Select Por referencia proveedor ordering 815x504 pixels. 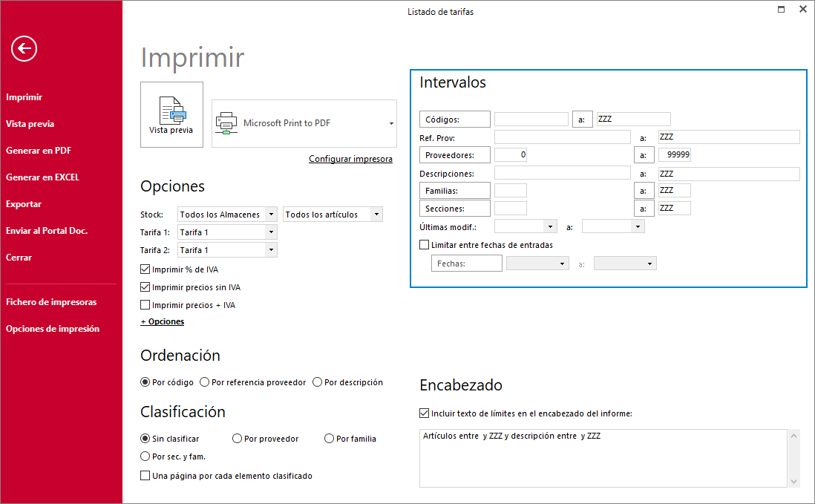coord(204,382)
